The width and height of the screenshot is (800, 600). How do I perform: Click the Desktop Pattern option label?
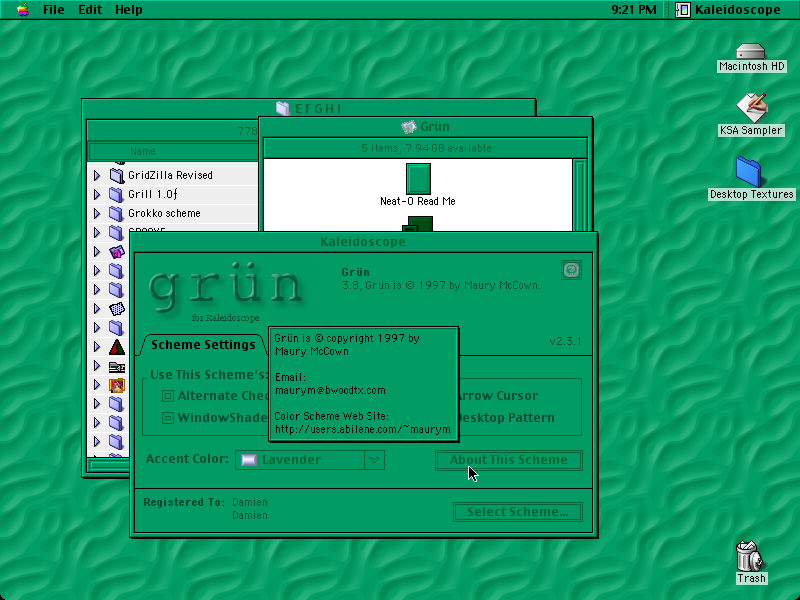click(x=507, y=418)
